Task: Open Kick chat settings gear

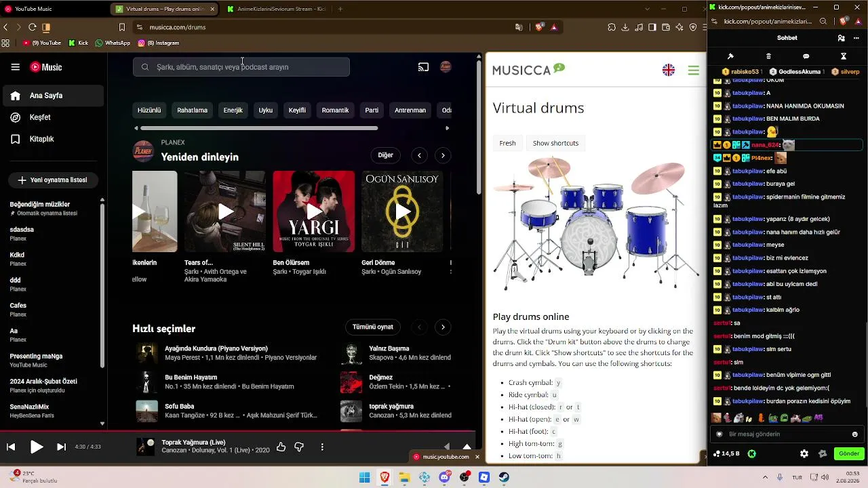Action: [804, 454]
